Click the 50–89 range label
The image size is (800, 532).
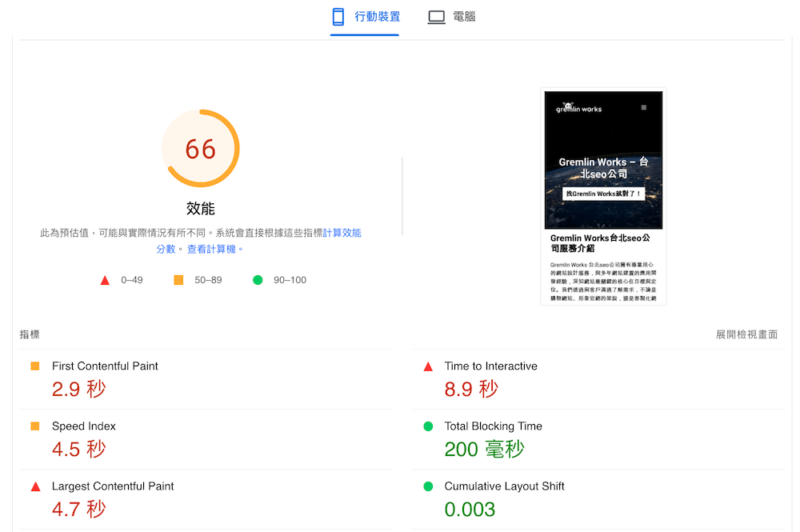point(208,280)
